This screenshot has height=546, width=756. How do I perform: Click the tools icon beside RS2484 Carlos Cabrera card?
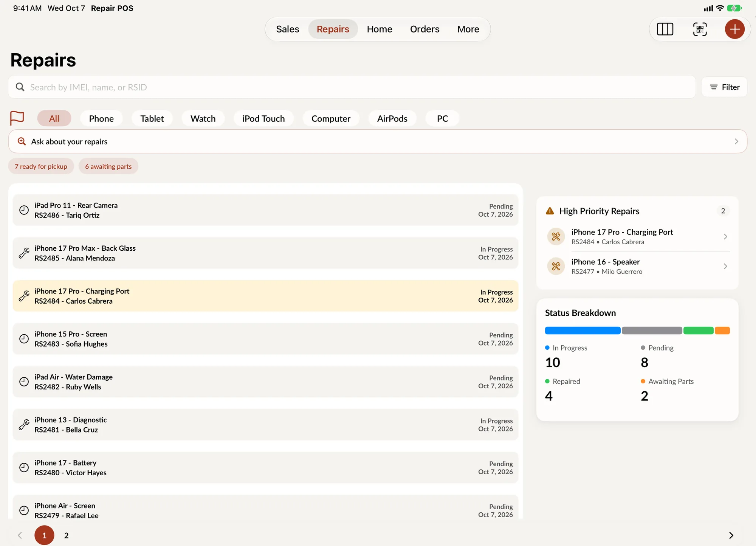pyautogui.click(x=556, y=237)
